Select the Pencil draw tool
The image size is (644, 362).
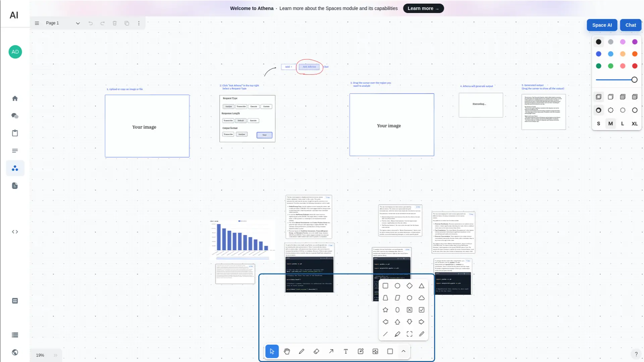coord(302,351)
